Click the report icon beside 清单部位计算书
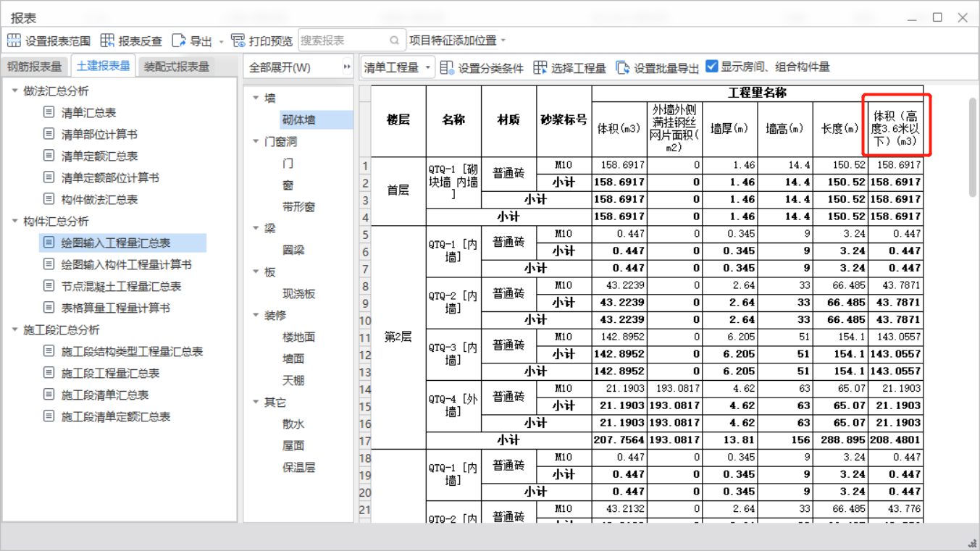 [49, 134]
